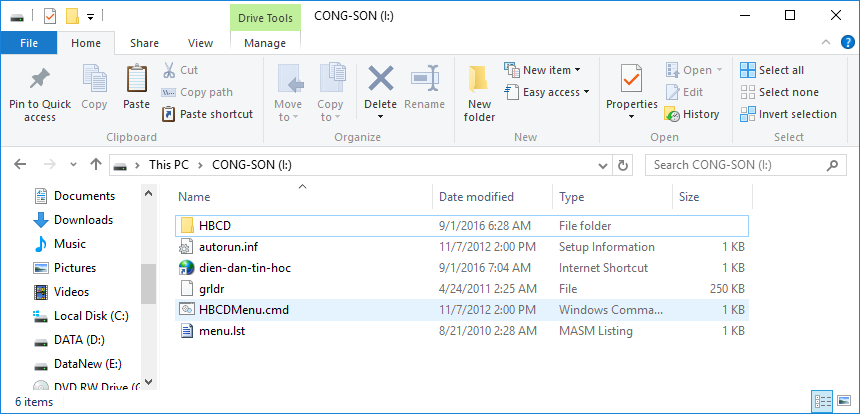Expand the New item dropdown

pos(577,70)
